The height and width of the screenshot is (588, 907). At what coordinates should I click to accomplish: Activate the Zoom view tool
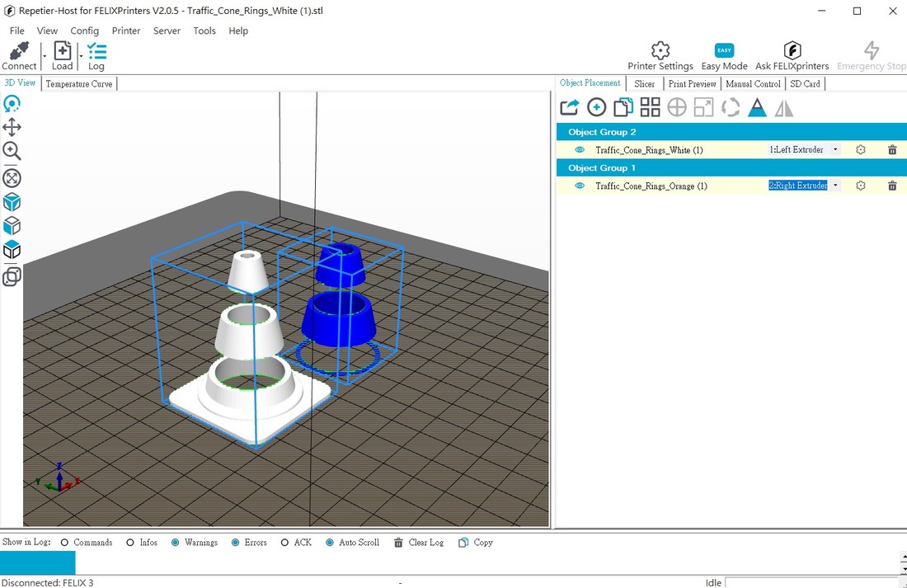coord(12,153)
